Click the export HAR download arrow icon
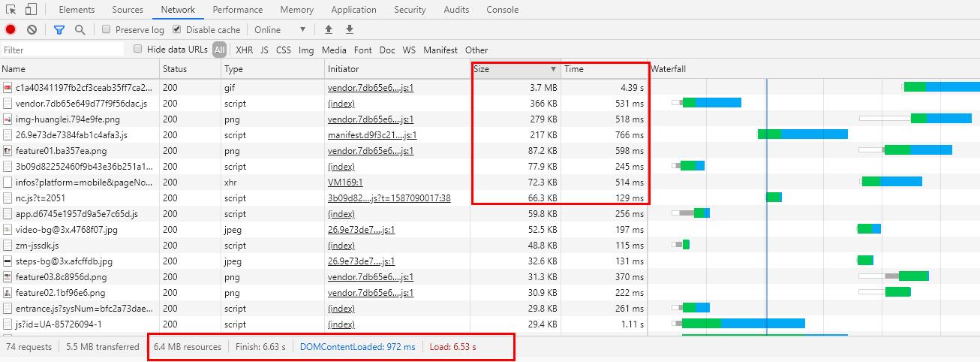Screen dimensions: 980x362 click(349, 30)
